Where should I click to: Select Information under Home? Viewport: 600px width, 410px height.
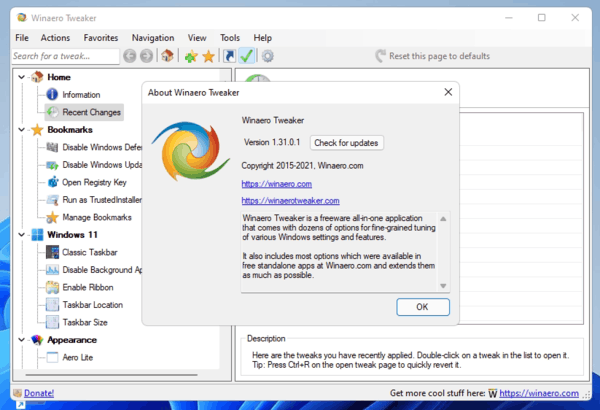(x=81, y=95)
